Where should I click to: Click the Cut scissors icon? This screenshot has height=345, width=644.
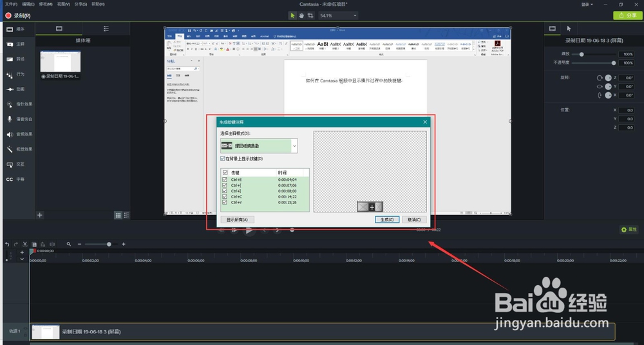[x=25, y=244]
